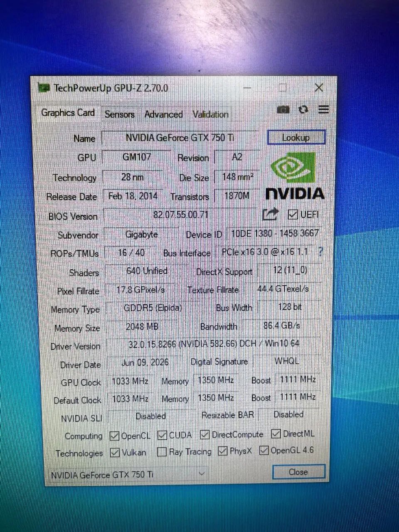Viewport: 399px width, 532px height.
Task: Click the Driver Version value 32.0.15.8266
Action: [214, 344]
